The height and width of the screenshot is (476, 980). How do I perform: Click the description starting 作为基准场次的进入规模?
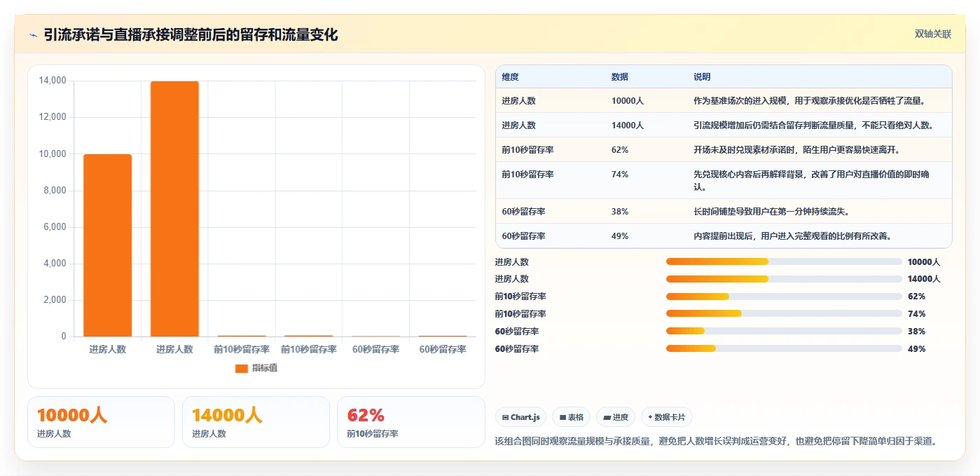810,101
